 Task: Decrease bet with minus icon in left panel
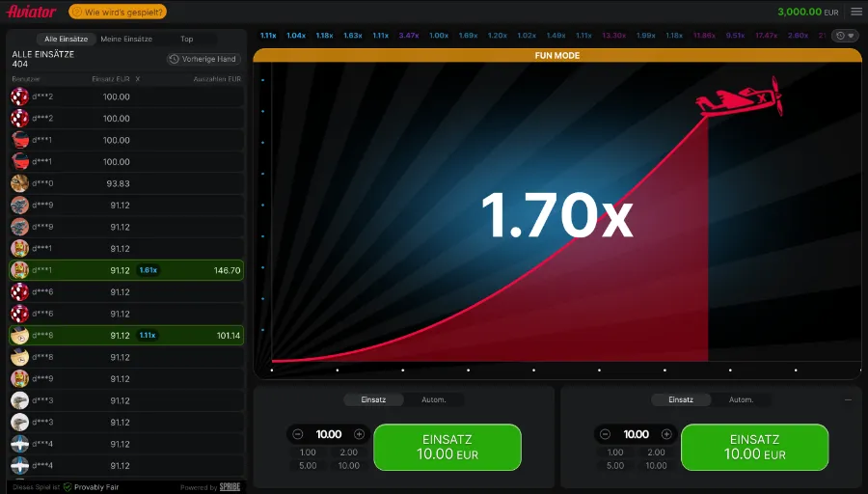297,434
